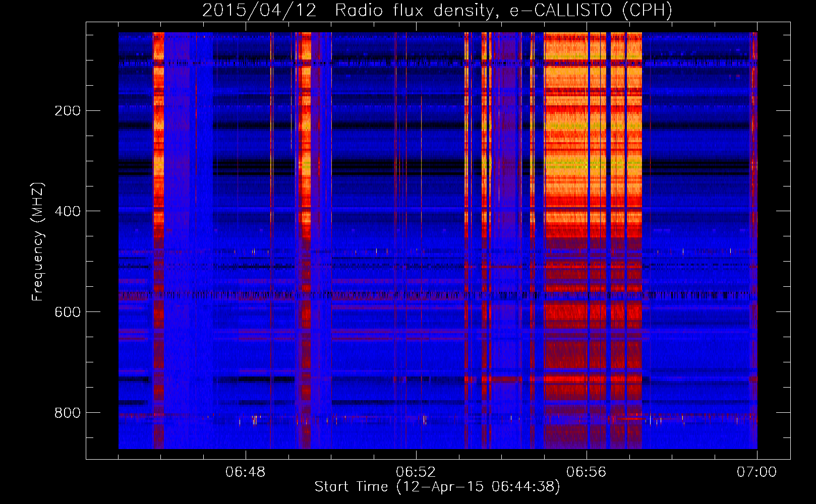
Task: Click the 400 frequency tick label
Action: click(68, 211)
